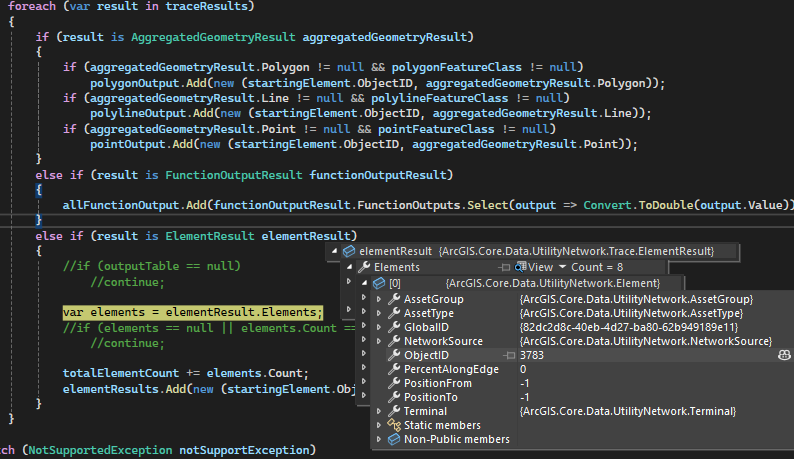Select the 'Static members' label
Screen dimensions: 794x459
(442, 425)
